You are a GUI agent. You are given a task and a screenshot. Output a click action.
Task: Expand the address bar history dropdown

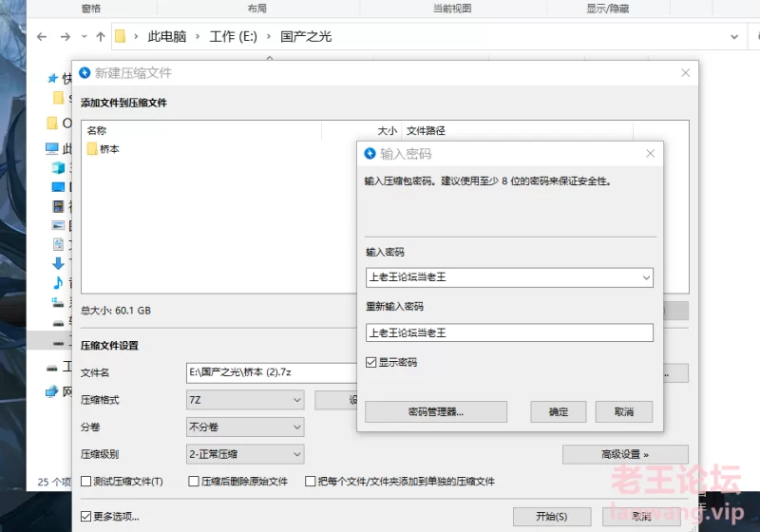734,36
